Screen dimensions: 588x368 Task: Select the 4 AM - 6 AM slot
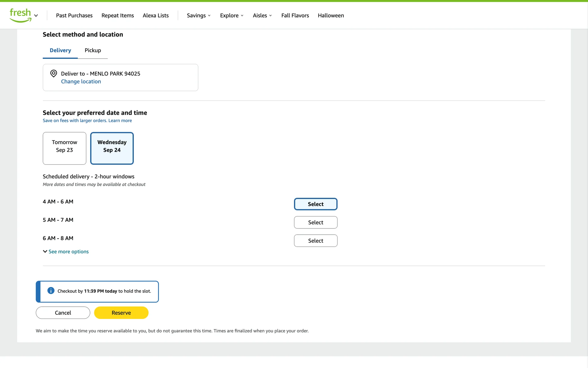click(315, 204)
